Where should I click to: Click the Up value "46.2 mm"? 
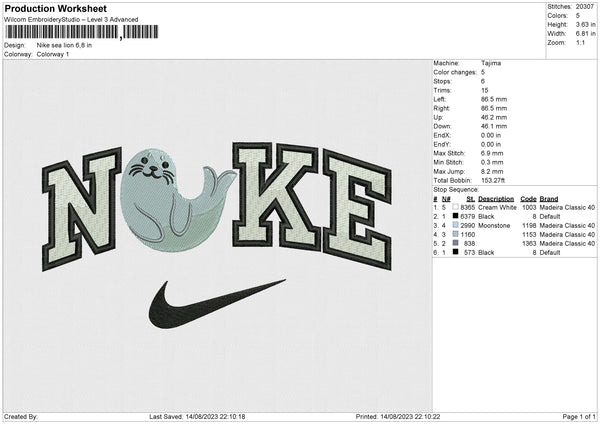coord(494,117)
